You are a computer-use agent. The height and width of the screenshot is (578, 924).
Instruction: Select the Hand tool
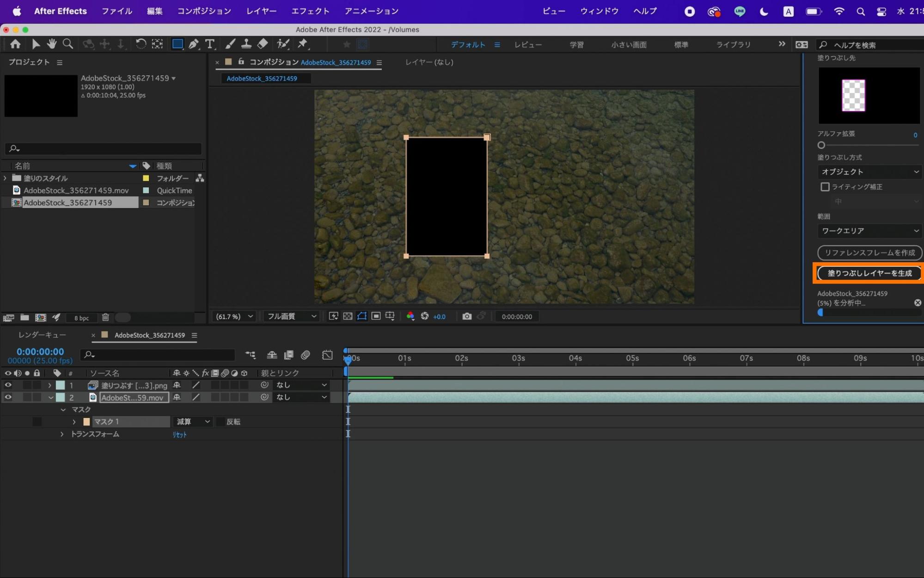click(51, 44)
